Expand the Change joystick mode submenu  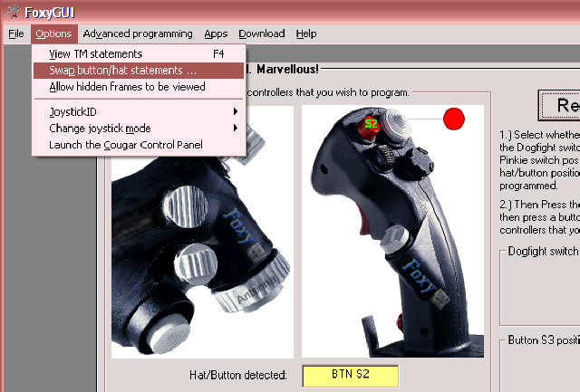[x=139, y=129]
